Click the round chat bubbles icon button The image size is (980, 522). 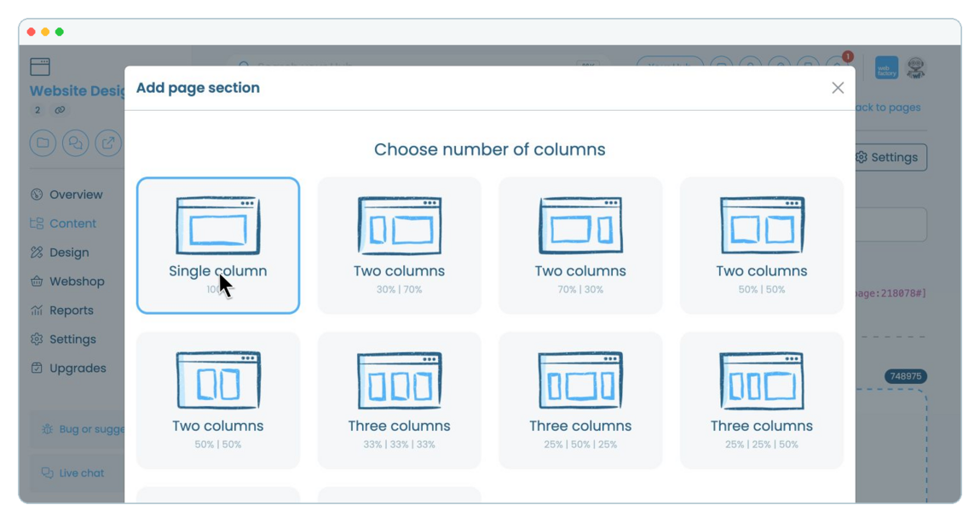[x=76, y=143]
